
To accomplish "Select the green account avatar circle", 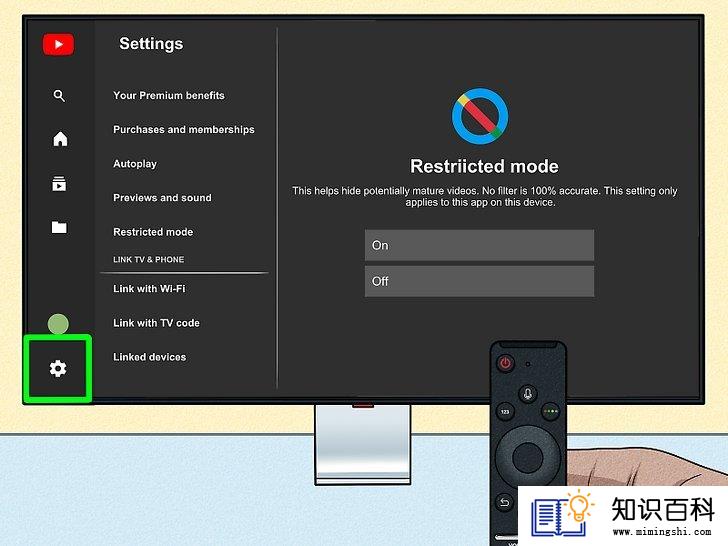I will (x=58, y=324).
